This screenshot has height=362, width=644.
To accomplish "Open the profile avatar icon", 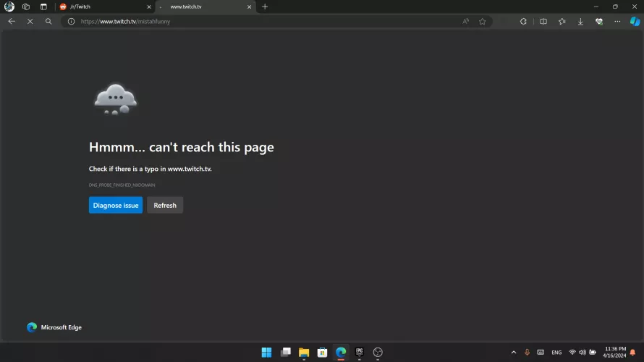I will [x=9, y=7].
